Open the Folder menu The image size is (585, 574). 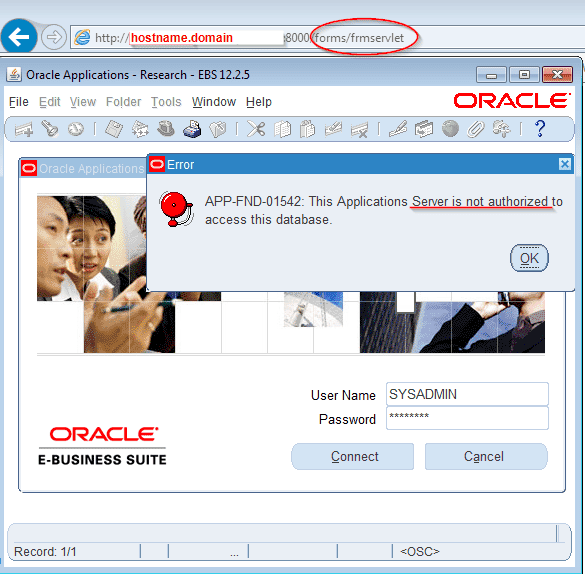point(123,102)
